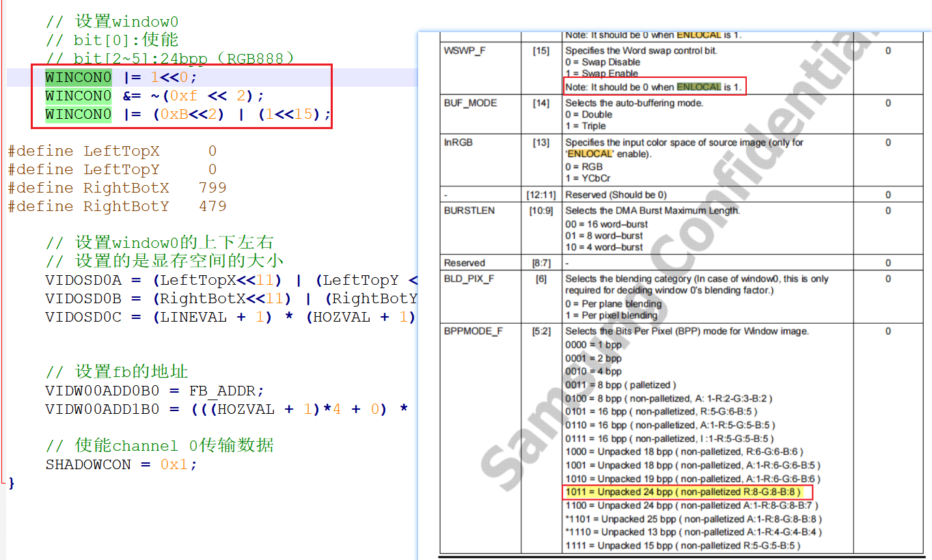Click bit range [8:7] in the table

point(540,263)
